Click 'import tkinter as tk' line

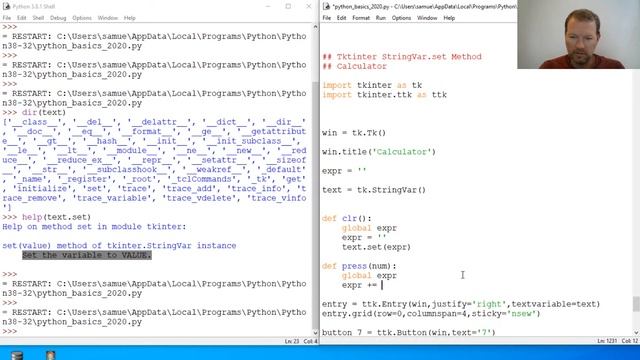point(372,85)
